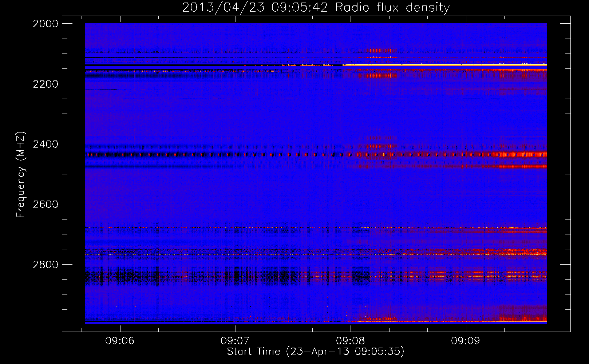Click the x-axis label "Start Time (23-Apr-13 09:05:35)"
589x364 pixels.
[316, 352]
